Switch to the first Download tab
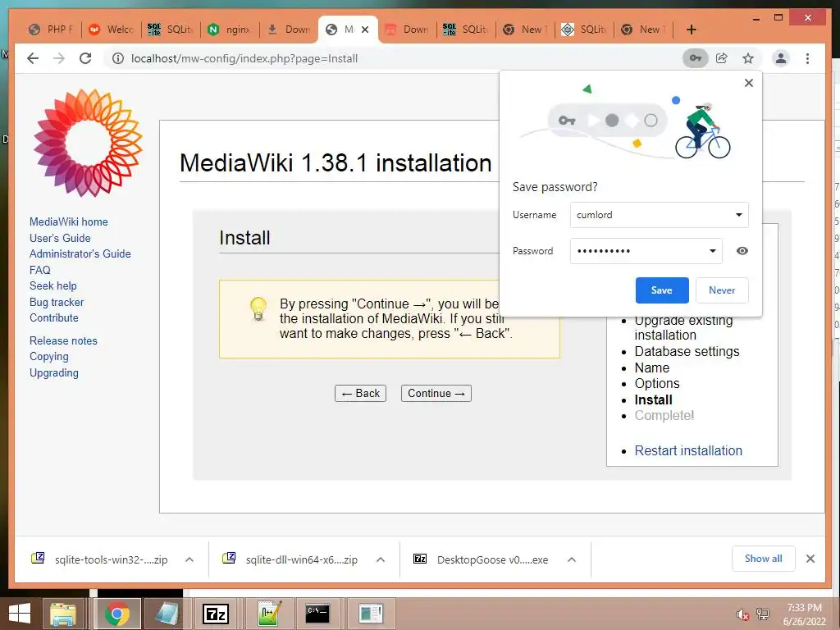The image size is (840, 630). pos(290,30)
